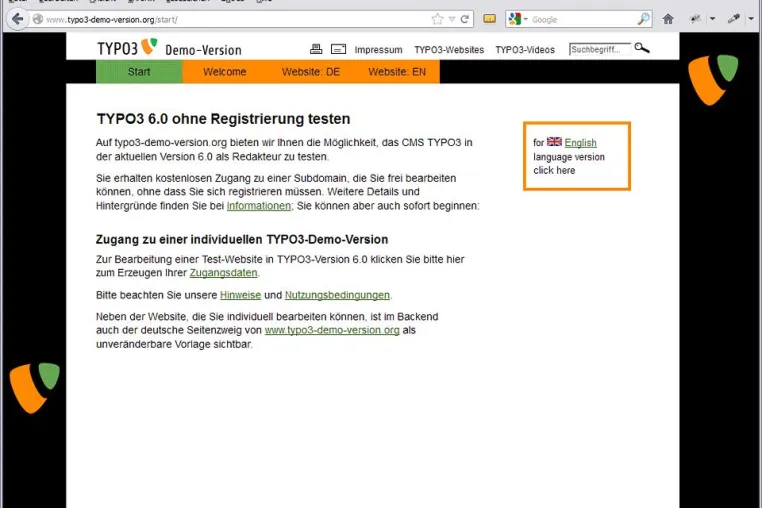
Task: Click the 'language version' text in orange box
Action: [569, 157]
